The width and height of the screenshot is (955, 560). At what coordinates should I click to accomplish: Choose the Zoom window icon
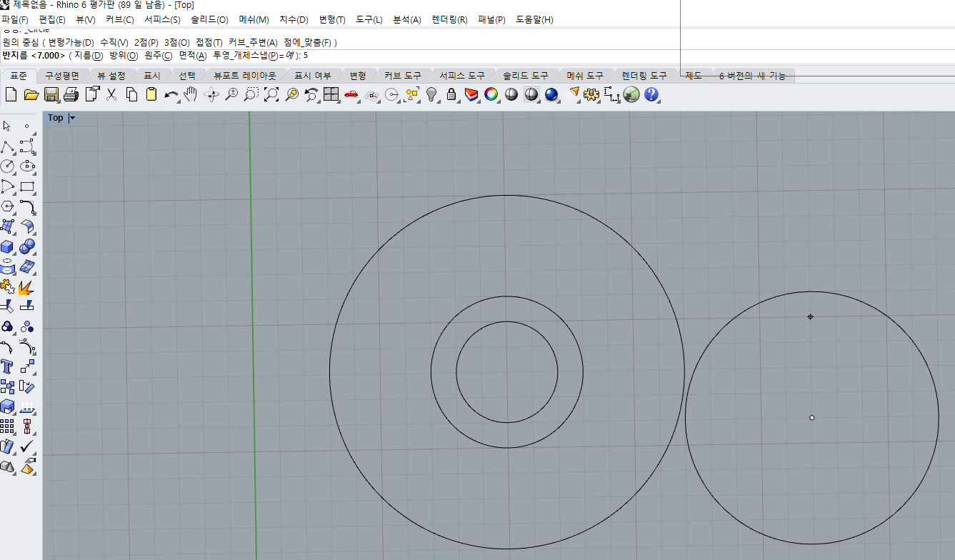point(251,94)
